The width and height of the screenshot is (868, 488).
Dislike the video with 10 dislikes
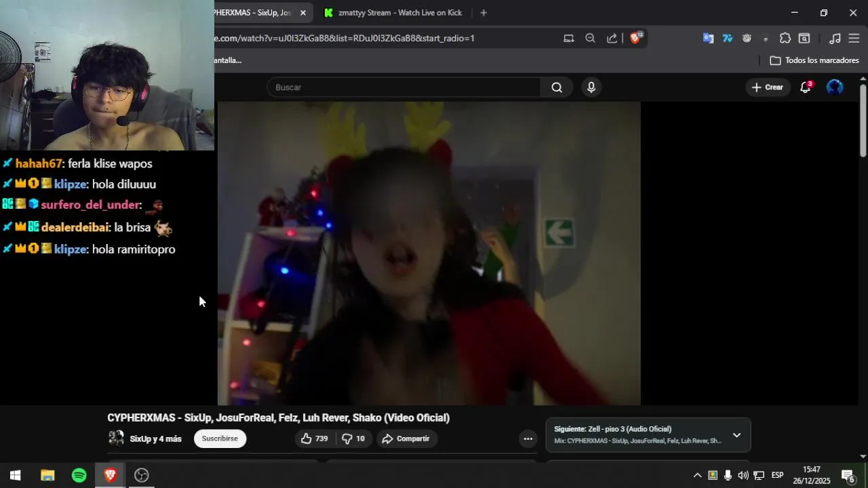click(354, 439)
